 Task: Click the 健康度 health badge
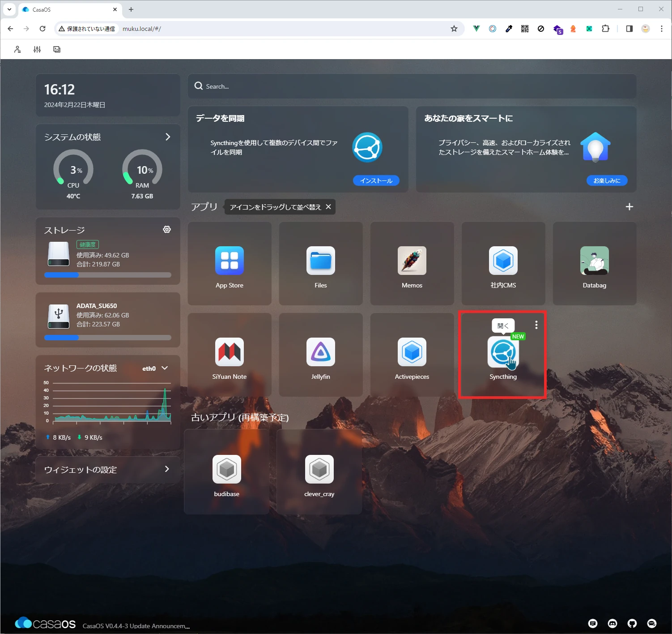88,244
